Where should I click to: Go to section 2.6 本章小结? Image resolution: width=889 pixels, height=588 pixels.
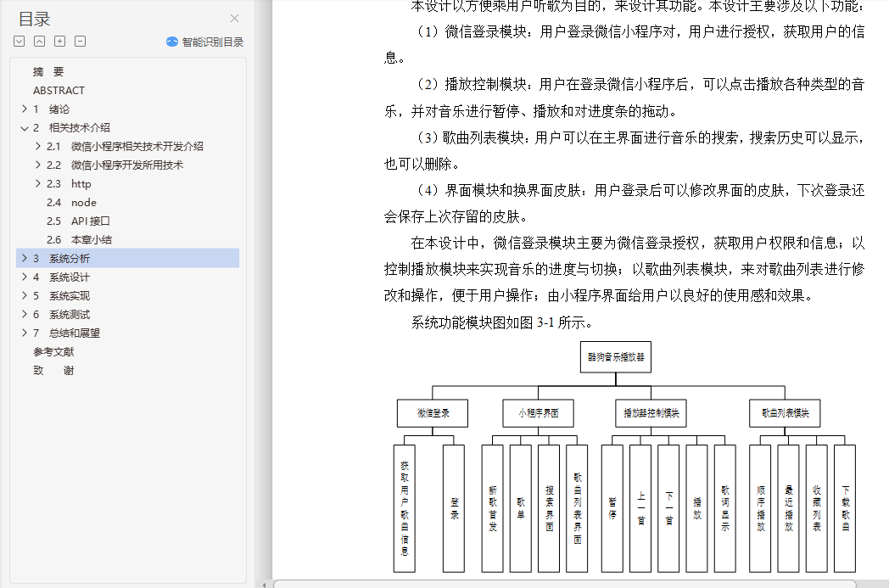(80, 240)
